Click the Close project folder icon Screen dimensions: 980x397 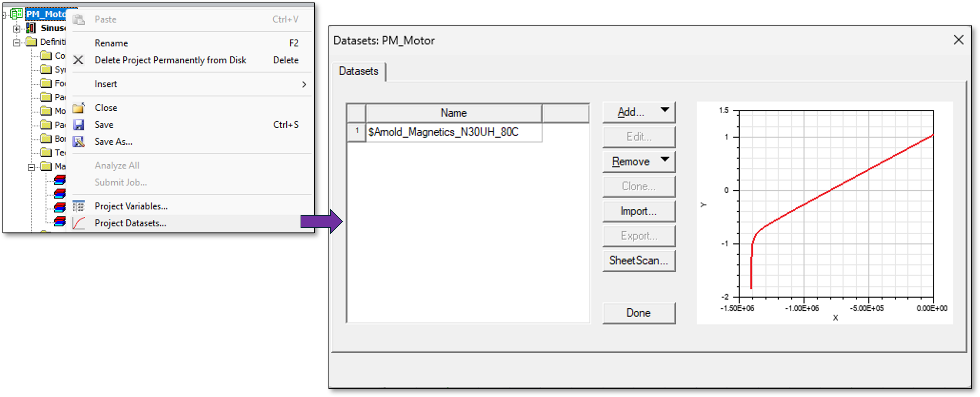79,108
